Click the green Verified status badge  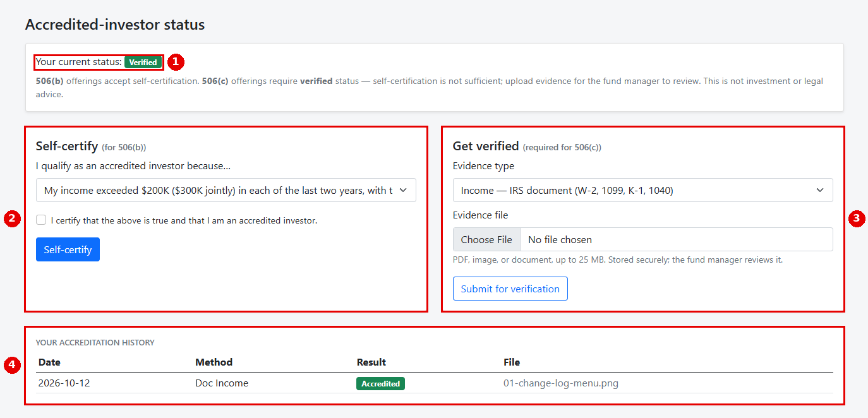(143, 63)
